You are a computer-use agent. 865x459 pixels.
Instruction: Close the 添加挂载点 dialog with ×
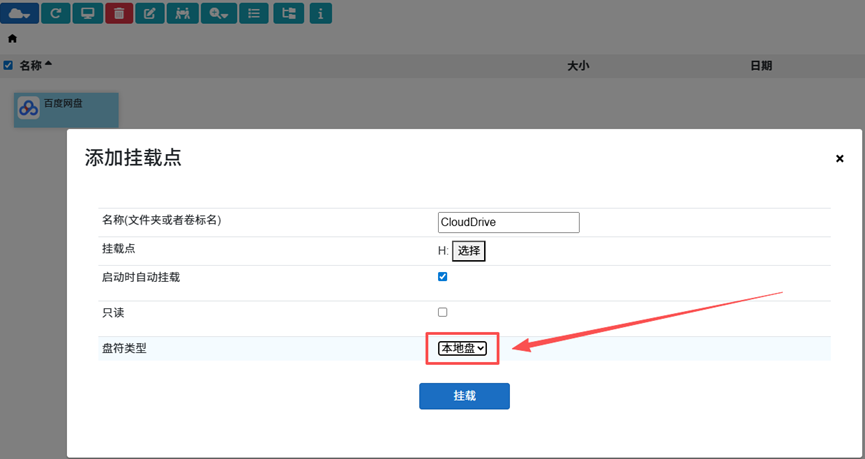point(840,159)
